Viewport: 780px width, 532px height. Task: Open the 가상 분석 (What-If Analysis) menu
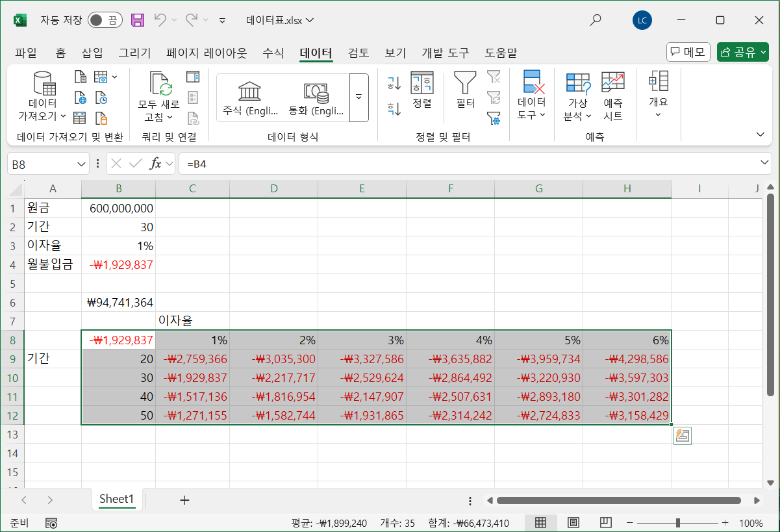click(578, 97)
